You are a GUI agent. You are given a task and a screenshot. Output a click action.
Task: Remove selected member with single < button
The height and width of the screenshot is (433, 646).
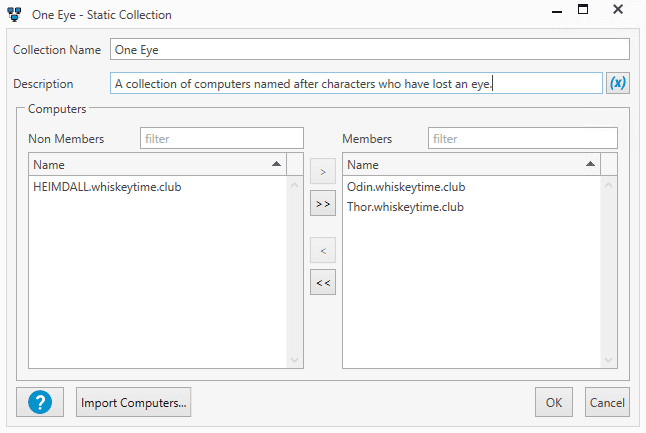coord(323,250)
